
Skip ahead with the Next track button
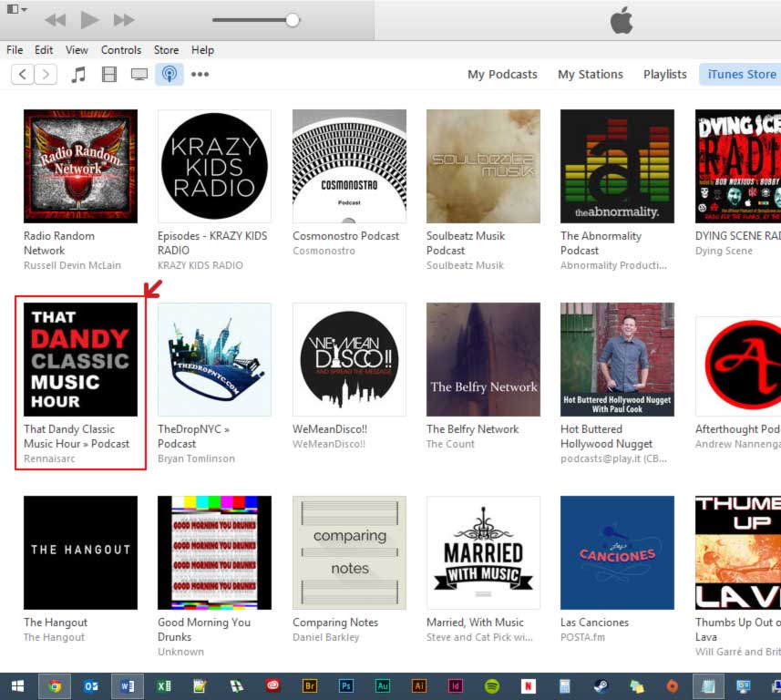[124, 20]
